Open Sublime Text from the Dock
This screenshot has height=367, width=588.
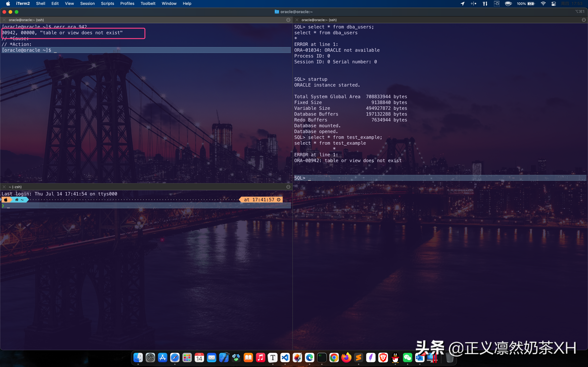358,358
